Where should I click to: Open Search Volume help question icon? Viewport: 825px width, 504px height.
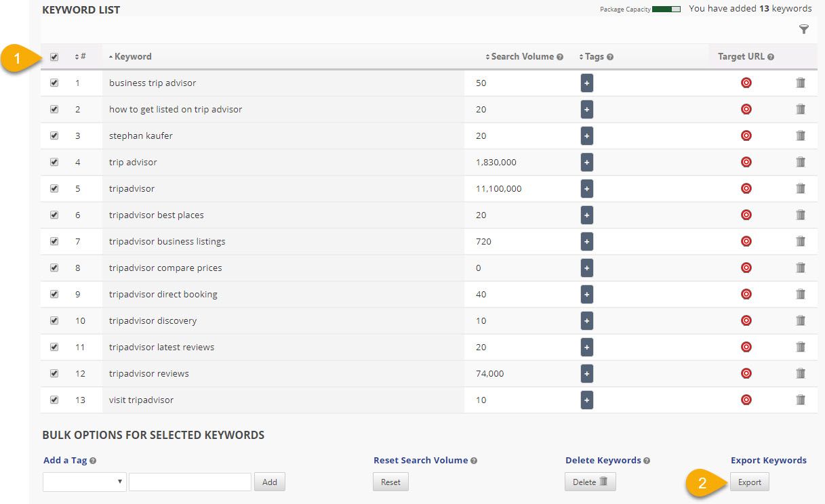[560, 57]
